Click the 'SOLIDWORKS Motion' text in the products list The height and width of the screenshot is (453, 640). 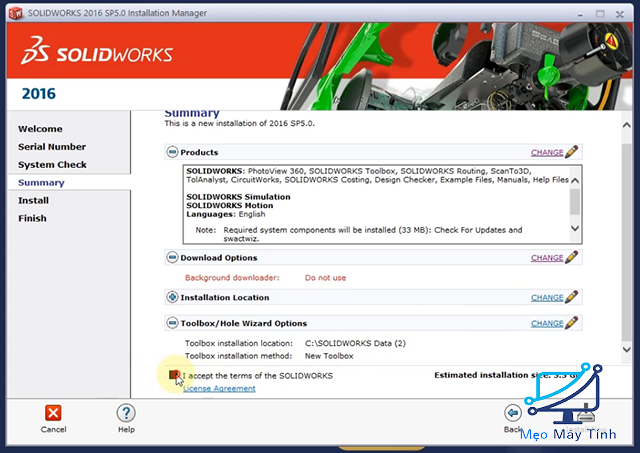tap(230, 206)
